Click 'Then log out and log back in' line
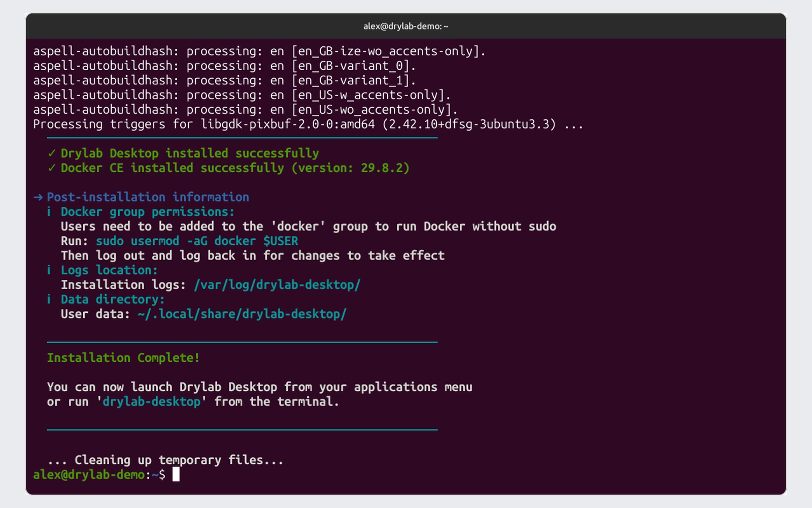This screenshot has width=812, height=508. pos(253,256)
